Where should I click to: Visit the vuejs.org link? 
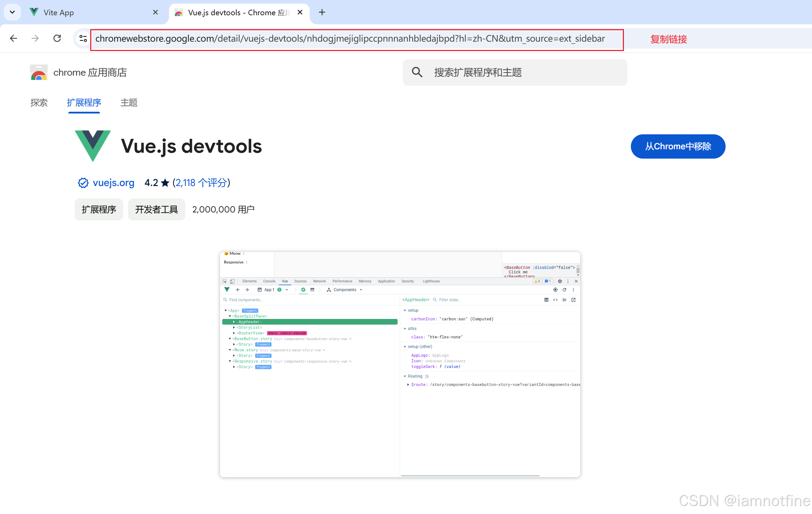coord(113,183)
